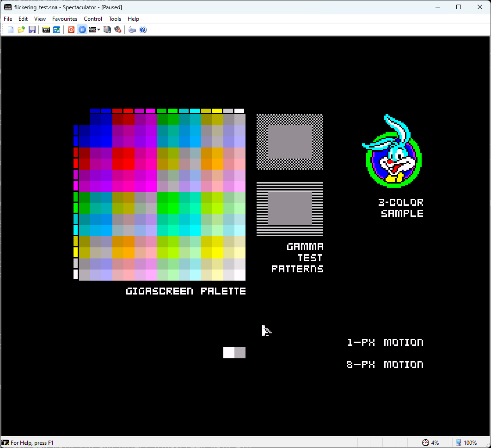Open the Help menu

tap(133, 19)
